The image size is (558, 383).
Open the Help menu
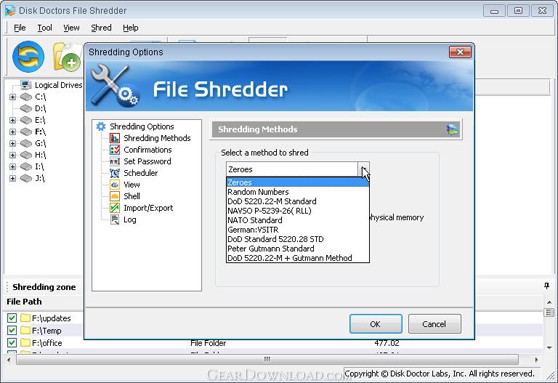pyautogui.click(x=130, y=28)
